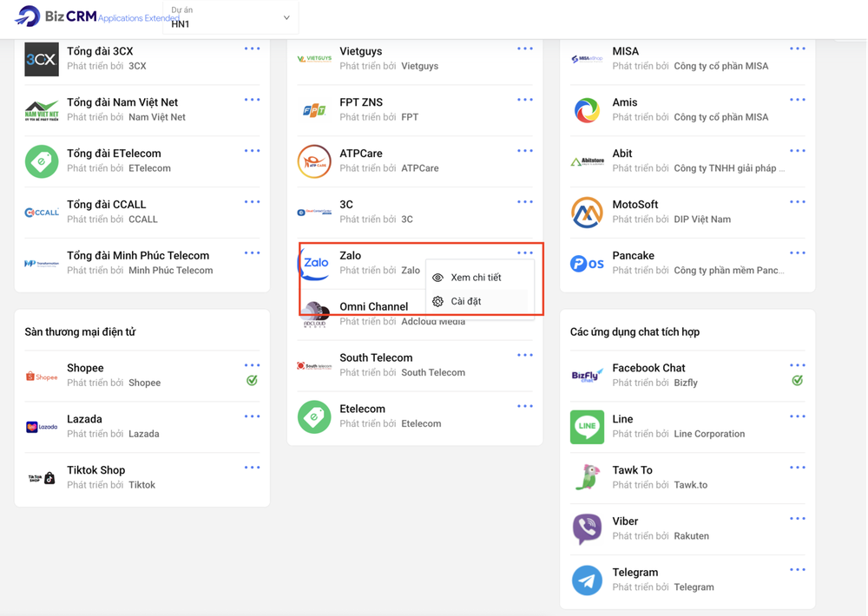Open the Tiktok Shop app title
This screenshot has height=616, width=868.
coord(96,470)
